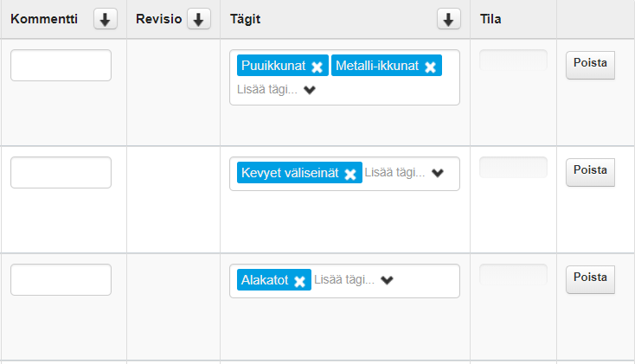This screenshot has width=641, height=364.
Task: Sort by the Revisio column arrow
Action: coord(199,20)
